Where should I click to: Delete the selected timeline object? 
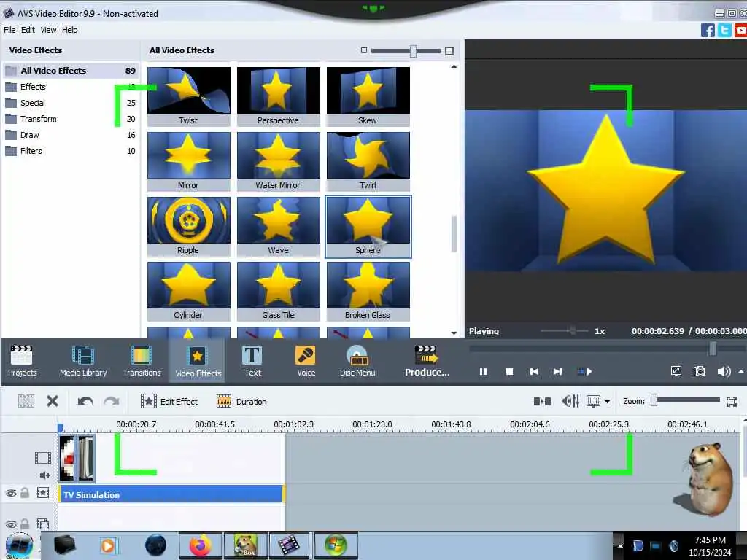tap(53, 402)
